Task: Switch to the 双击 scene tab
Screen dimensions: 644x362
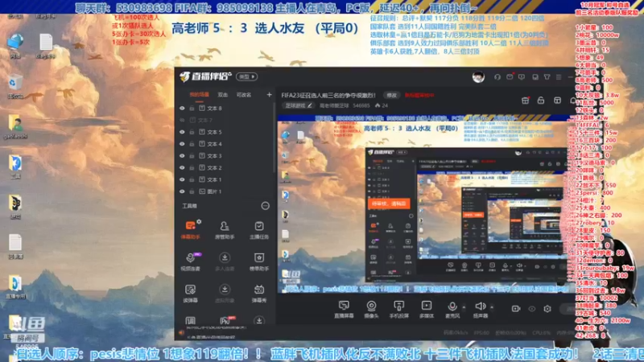Action: click(x=223, y=95)
